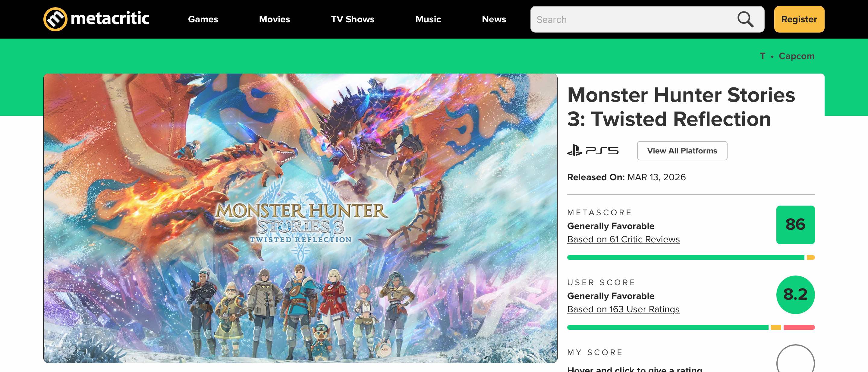The width and height of the screenshot is (868, 372).
Task: Click the Metacritic logo icon
Action: (55, 19)
